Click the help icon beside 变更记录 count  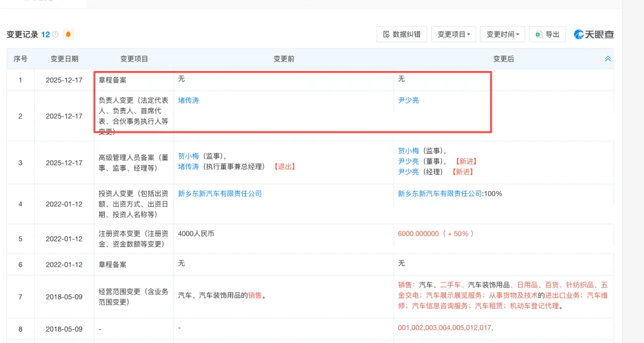coord(55,35)
